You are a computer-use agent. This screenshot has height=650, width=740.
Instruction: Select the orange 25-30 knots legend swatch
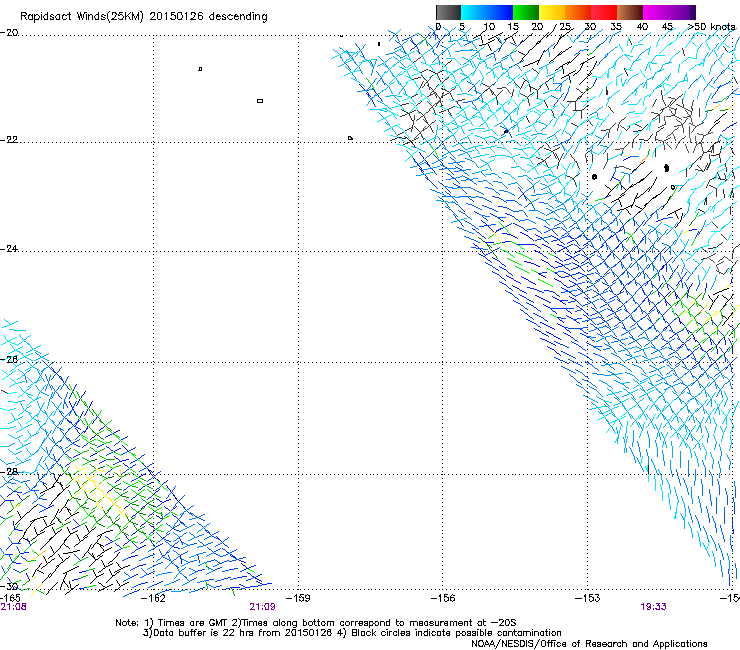click(578, 12)
